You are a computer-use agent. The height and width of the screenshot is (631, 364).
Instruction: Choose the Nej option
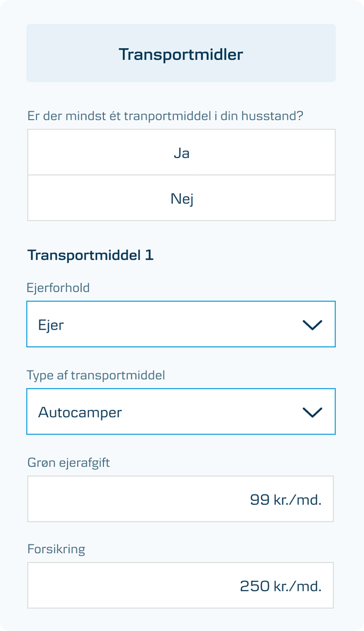click(181, 198)
